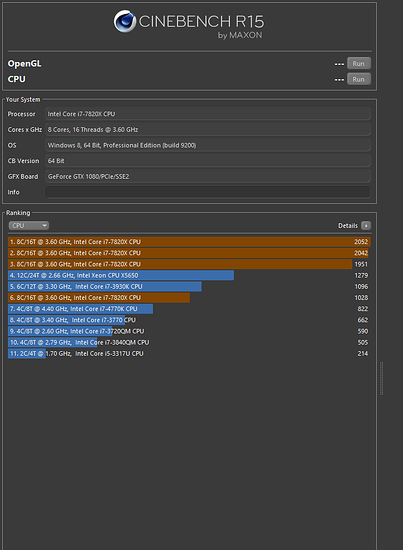Select the i7-3720QM ranking entry
The width and height of the screenshot is (403, 550).
point(189,331)
